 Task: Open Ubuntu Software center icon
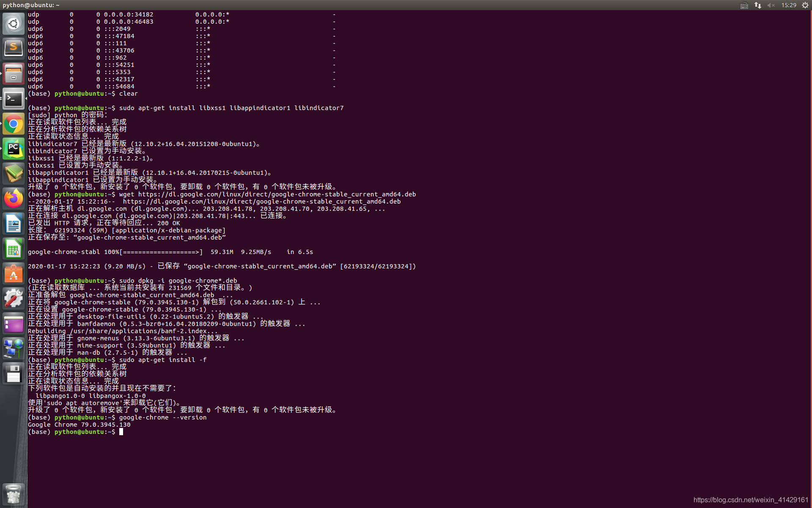[14, 274]
